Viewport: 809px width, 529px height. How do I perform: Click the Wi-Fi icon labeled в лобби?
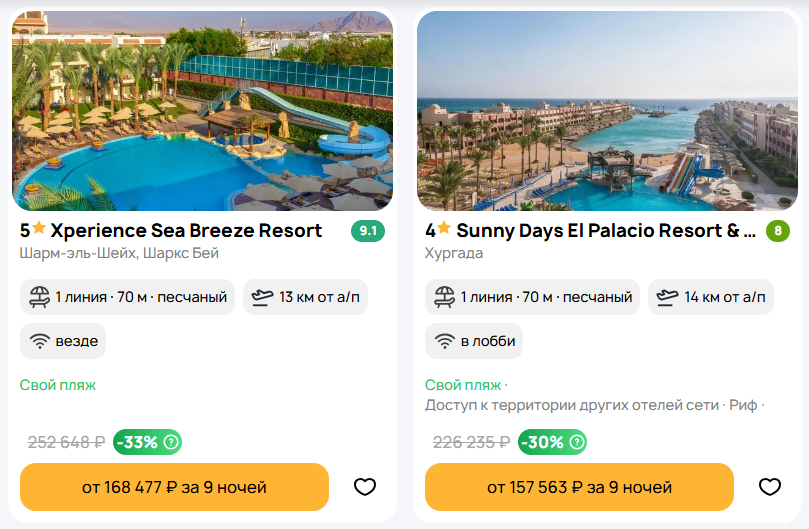point(445,341)
